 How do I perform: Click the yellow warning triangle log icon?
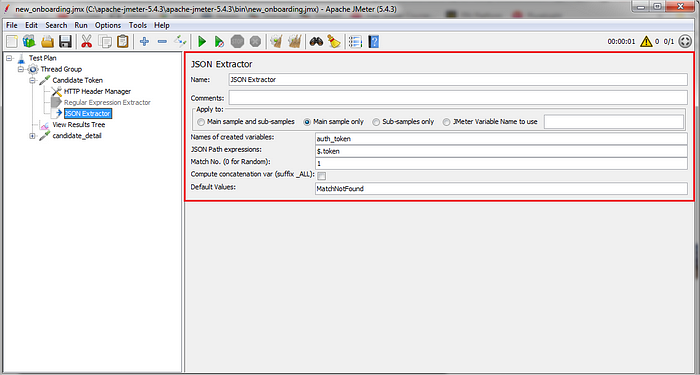click(x=646, y=42)
